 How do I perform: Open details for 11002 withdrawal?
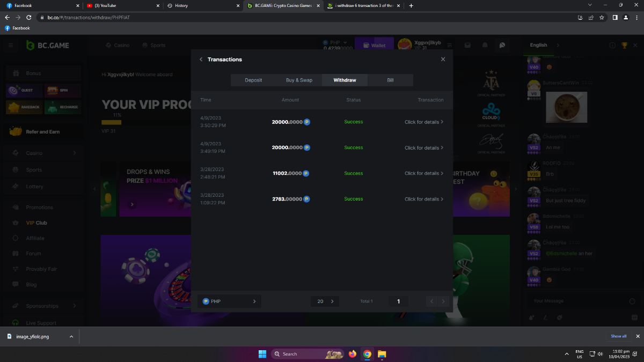[x=423, y=173]
